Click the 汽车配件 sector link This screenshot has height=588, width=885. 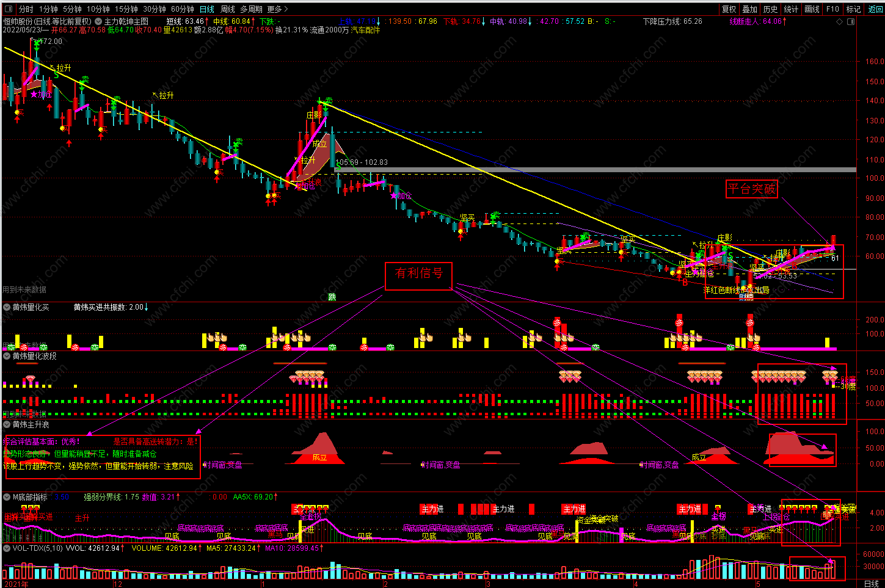click(x=365, y=30)
